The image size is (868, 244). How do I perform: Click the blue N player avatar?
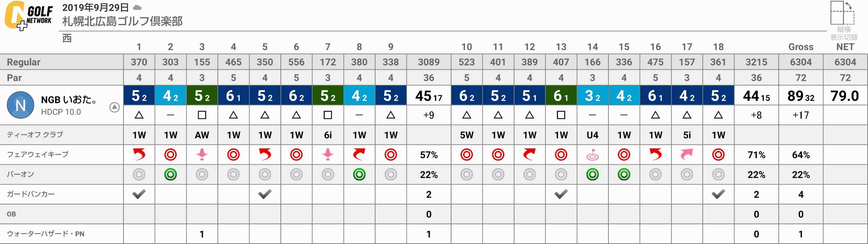pyautogui.click(x=21, y=105)
